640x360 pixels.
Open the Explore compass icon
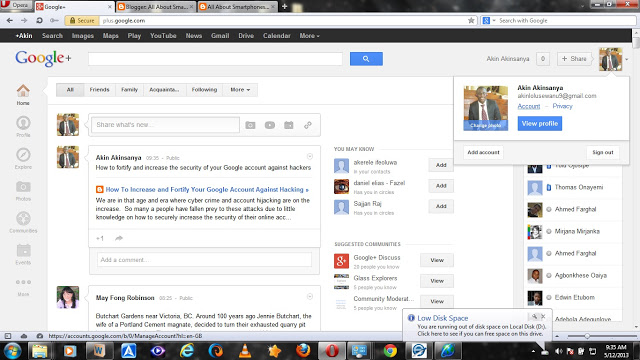coord(23,155)
